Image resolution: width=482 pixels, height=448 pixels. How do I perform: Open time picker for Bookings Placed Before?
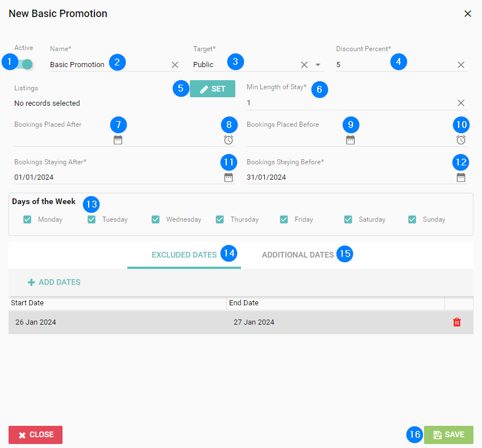(x=461, y=140)
